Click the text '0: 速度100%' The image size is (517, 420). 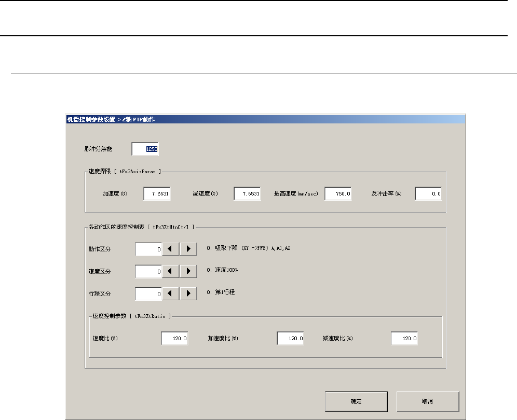click(x=223, y=270)
